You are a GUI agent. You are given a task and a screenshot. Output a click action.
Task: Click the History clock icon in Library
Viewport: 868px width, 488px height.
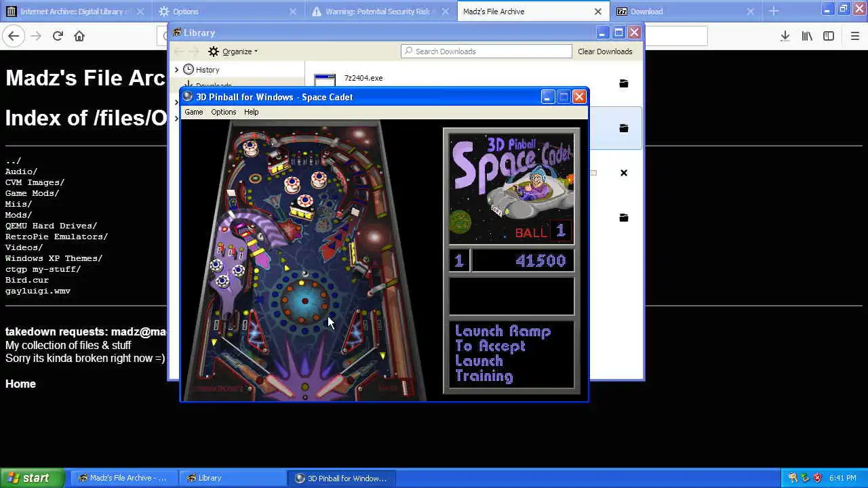pyautogui.click(x=189, y=70)
